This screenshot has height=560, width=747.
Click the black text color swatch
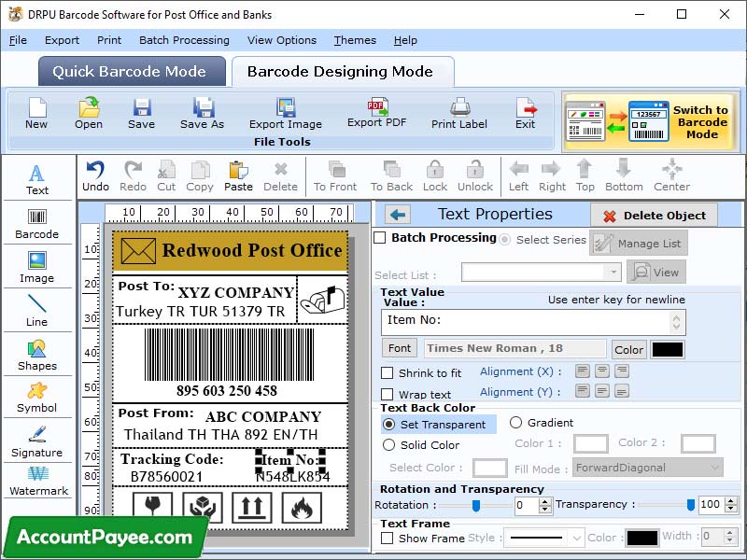(x=668, y=349)
